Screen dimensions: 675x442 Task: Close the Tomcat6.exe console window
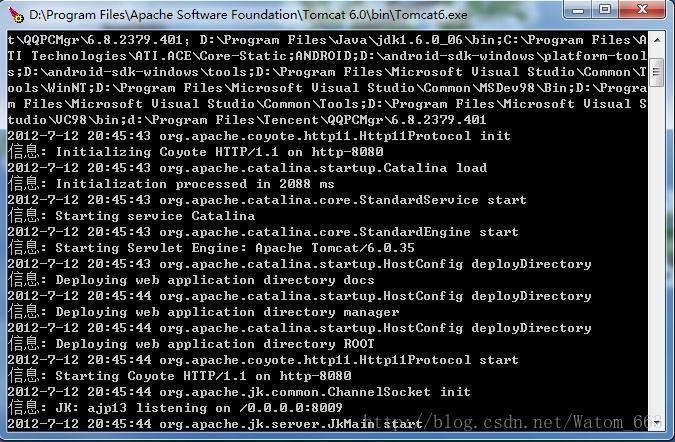point(642,9)
